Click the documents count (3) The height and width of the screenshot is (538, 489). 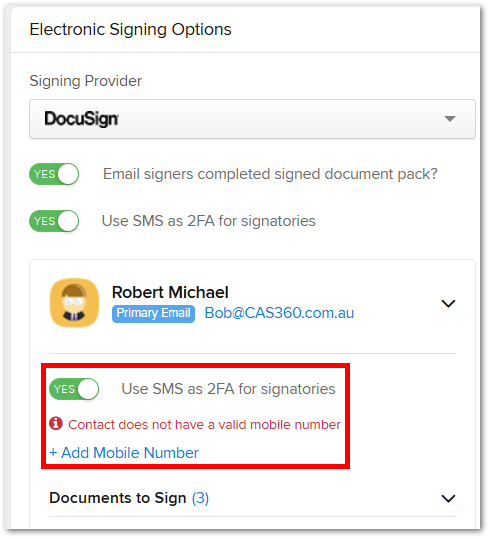click(x=200, y=498)
